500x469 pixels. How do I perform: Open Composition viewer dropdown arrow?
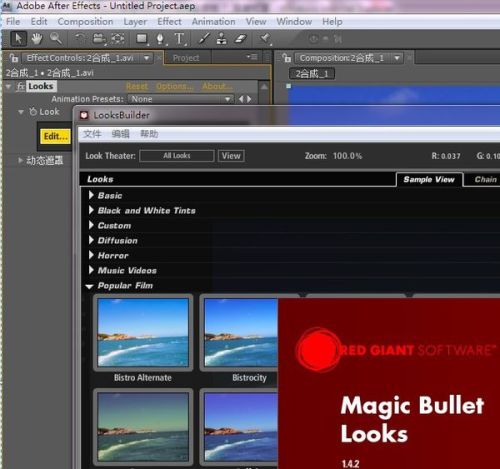[x=397, y=58]
